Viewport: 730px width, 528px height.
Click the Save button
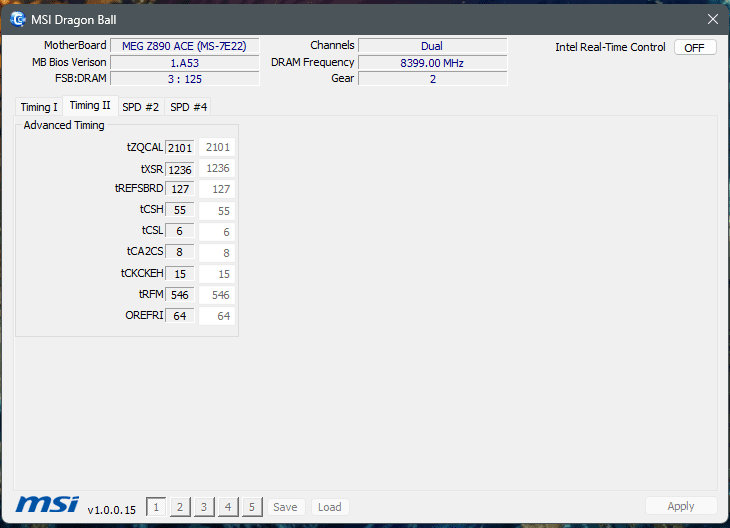point(285,507)
